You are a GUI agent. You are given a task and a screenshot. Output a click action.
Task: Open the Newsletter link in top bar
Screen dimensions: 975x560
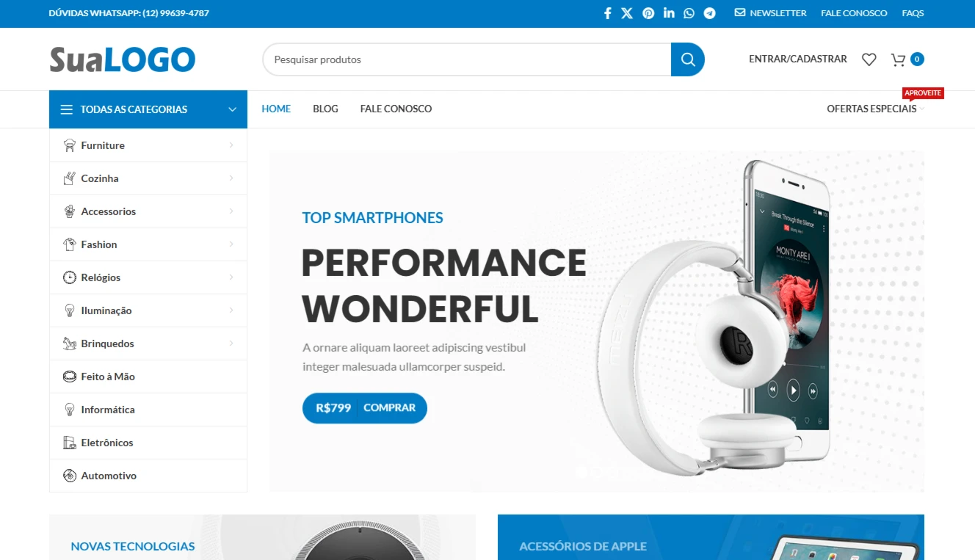pos(771,13)
